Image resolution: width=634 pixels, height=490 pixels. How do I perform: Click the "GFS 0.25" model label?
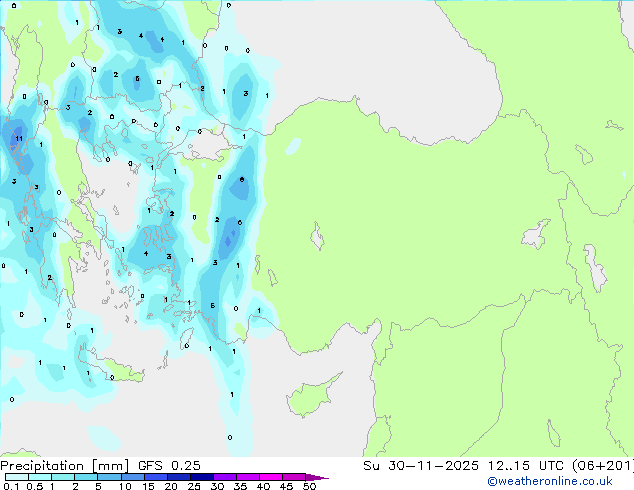tap(169, 465)
